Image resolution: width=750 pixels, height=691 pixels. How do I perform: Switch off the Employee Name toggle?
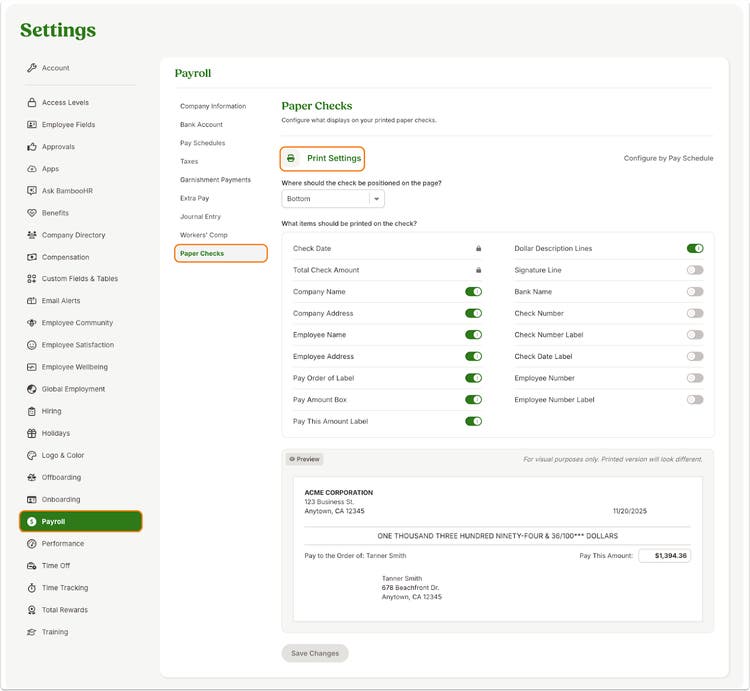474,335
